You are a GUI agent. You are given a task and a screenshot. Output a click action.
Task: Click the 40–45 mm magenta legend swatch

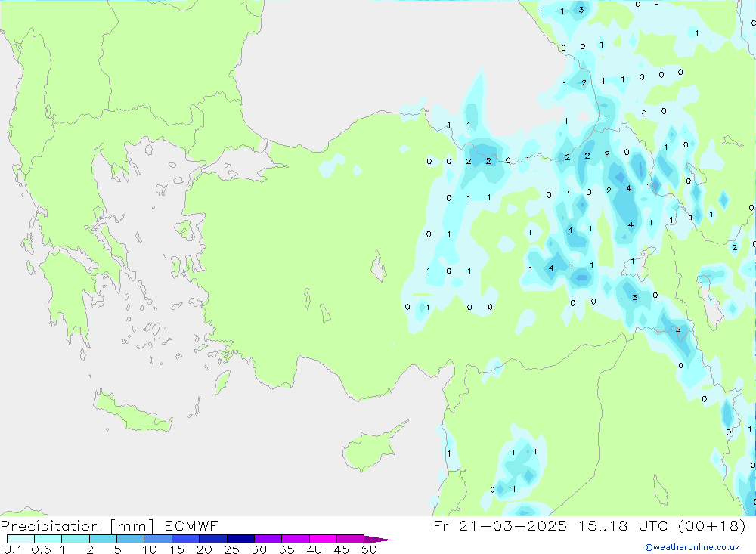click(x=323, y=539)
